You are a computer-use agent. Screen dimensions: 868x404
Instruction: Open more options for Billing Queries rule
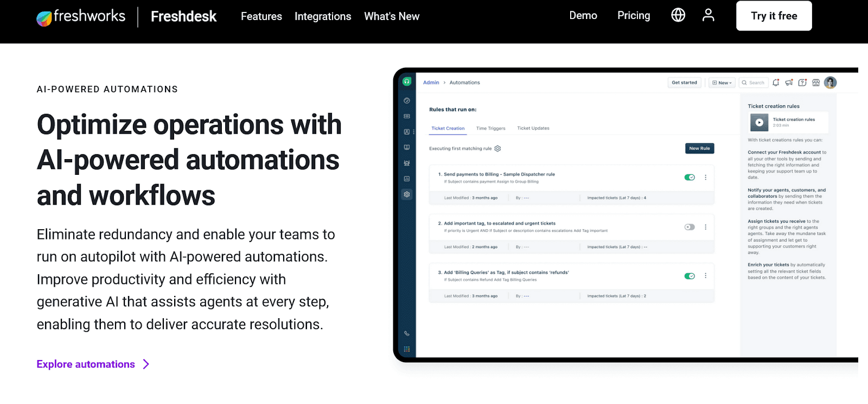pos(705,276)
